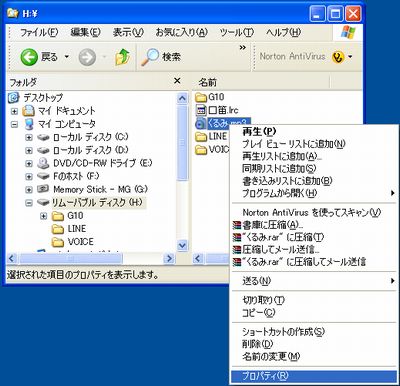Choose 書庫に圧縮(A) WinRAR entry

pos(314,225)
